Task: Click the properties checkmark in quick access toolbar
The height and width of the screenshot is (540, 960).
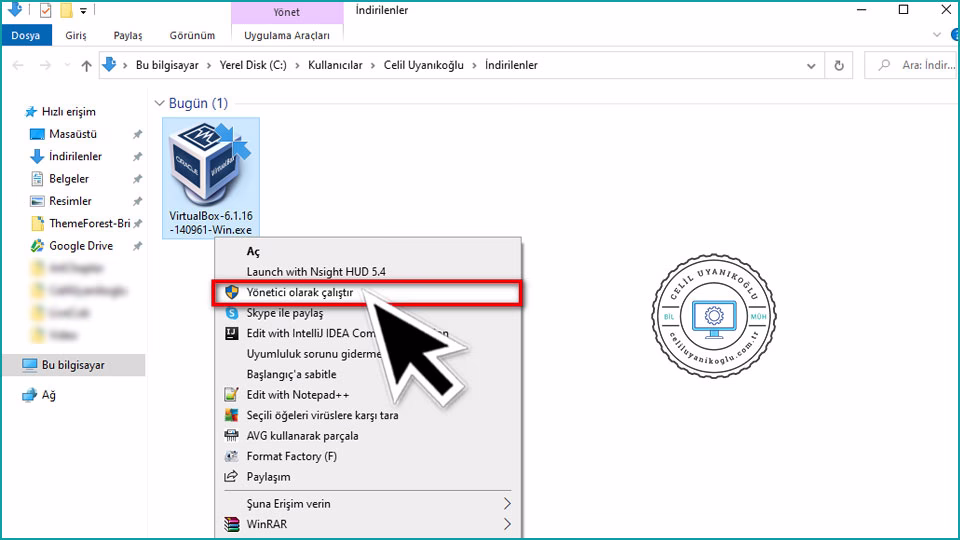Action: [x=45, y=10]
